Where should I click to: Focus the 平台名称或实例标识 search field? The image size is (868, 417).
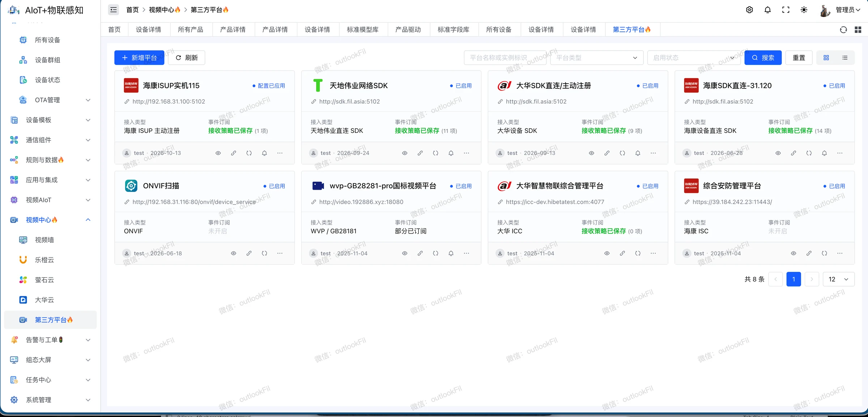pyautogui.click(x=505, y=58)
